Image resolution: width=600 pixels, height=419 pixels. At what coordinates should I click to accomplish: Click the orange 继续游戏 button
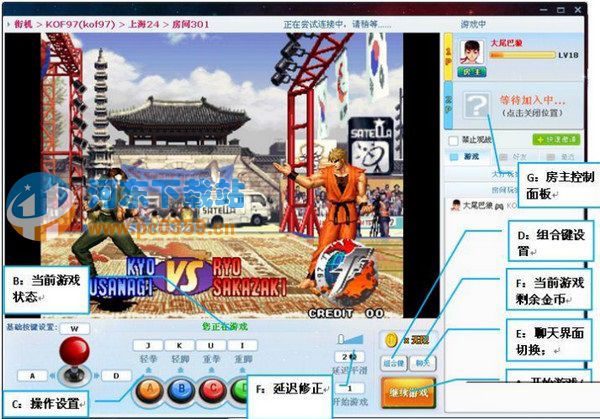pos(409,392)
